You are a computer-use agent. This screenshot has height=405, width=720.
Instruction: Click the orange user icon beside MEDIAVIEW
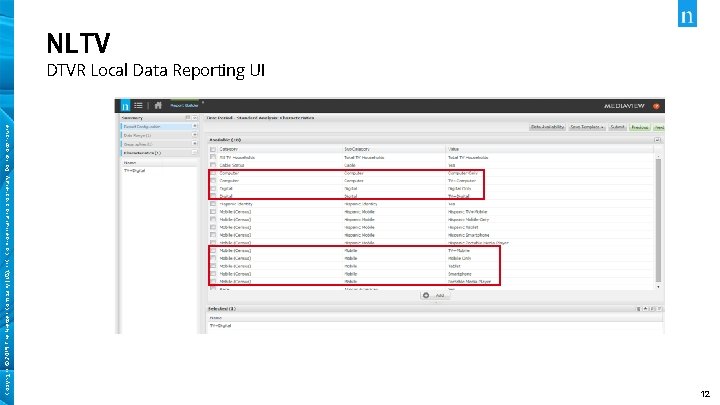[x=656, y=106]
